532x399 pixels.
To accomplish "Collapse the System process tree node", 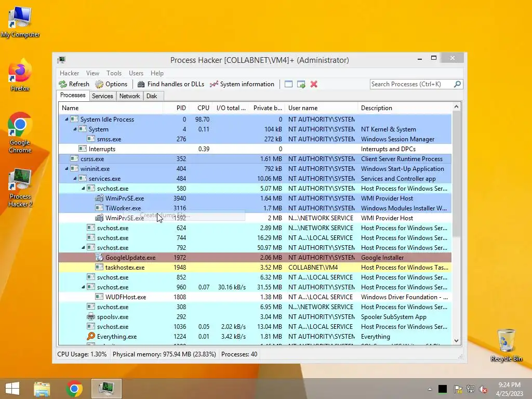I will (x=75, y=129).
